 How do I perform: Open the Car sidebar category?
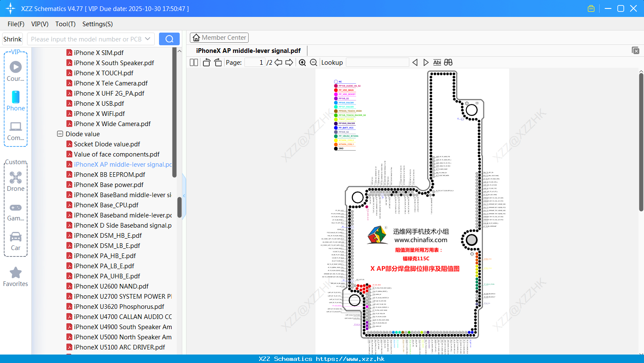pos(16,241)
